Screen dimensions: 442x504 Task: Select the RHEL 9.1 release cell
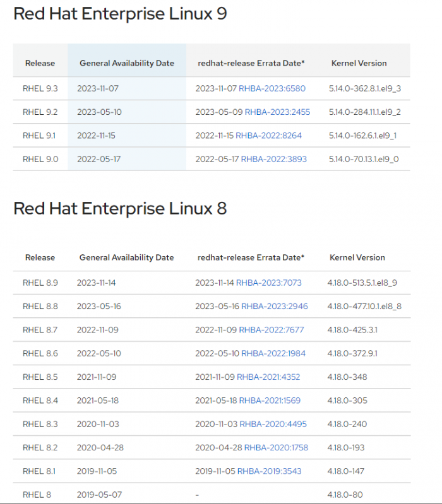point(39,136)
